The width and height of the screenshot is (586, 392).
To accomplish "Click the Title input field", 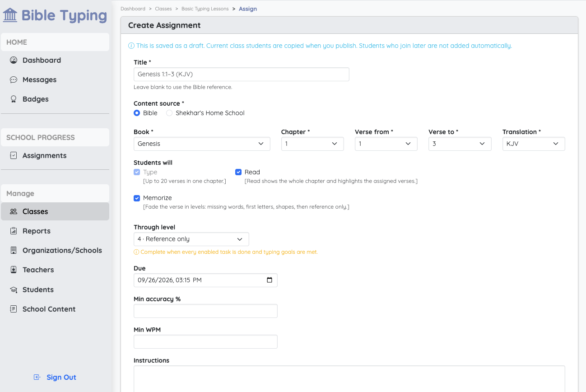I will (242, 75).
